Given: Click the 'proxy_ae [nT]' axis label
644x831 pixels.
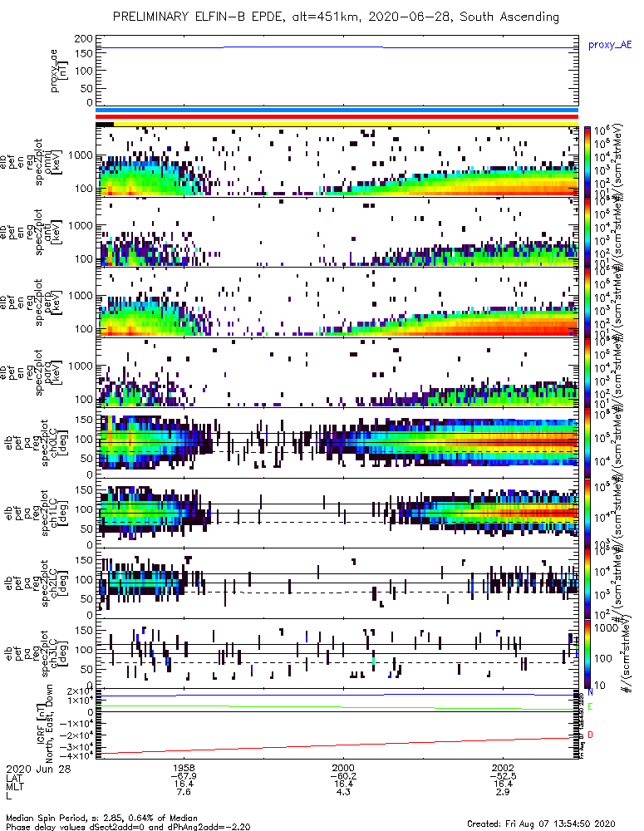Looking at the screenshot, I should point(58,71).
